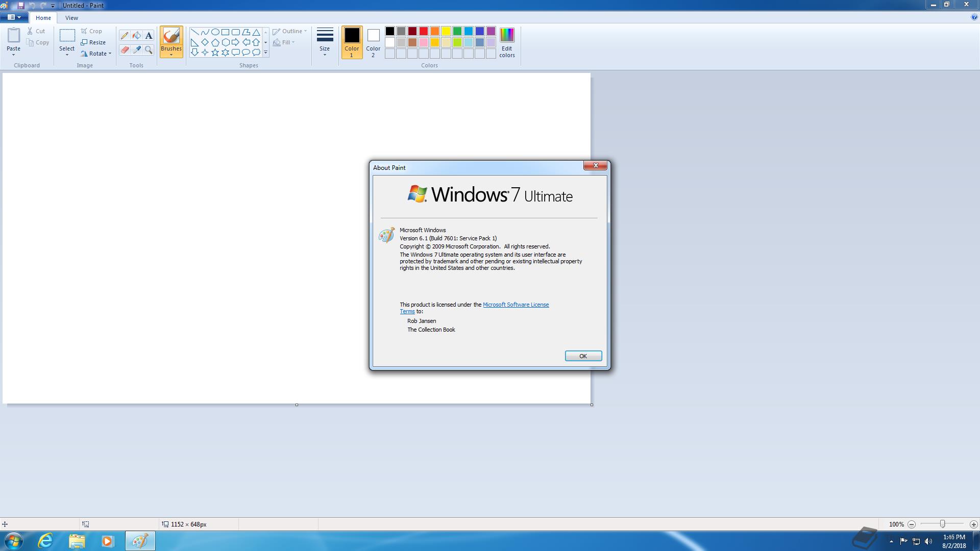Click OK in About Paint dialog
The height and width of the screenshot is (551, 980).
(583, 356)
